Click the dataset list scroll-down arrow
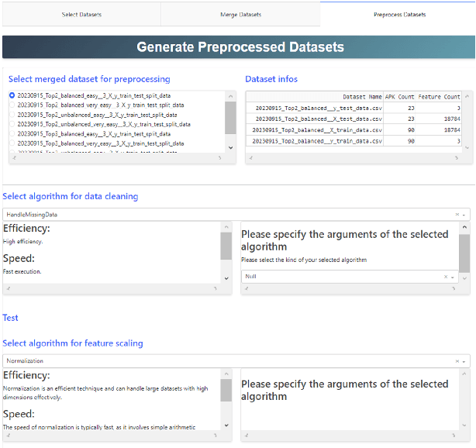The width and height of the screenshot is (476, 448). (x=229, y=146)
